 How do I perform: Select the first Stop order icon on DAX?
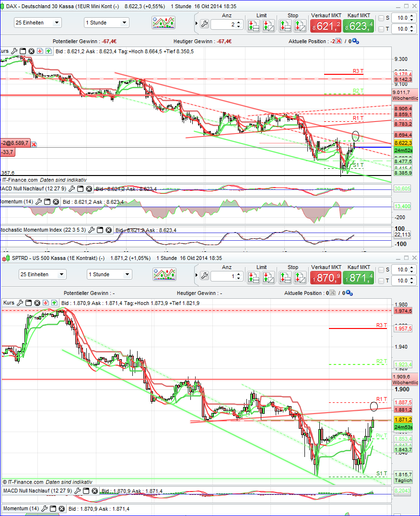(285, 25)
